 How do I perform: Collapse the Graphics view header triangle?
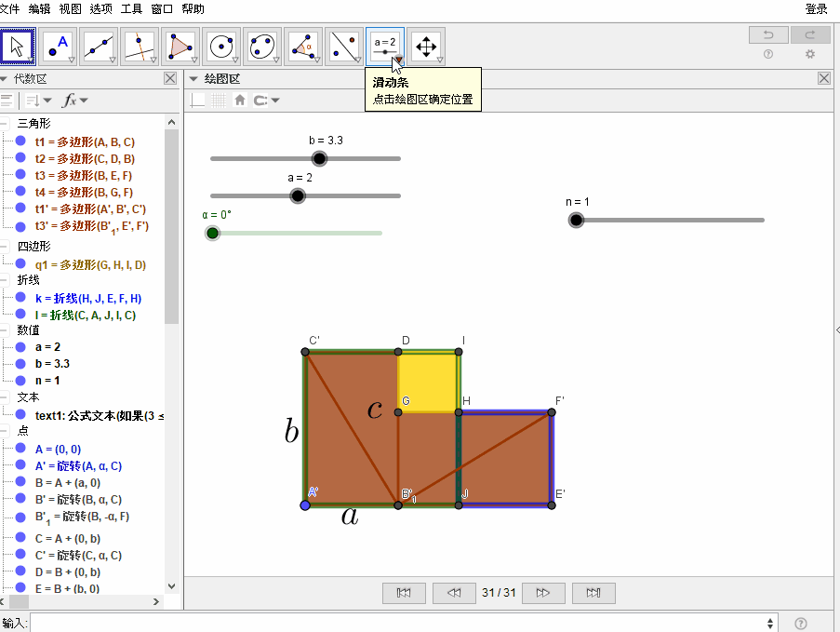(x=193, y=79)
